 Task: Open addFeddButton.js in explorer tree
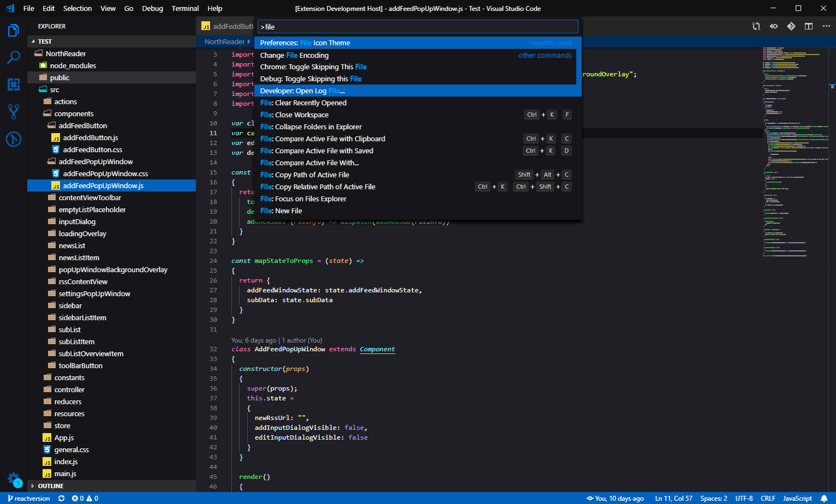point(111,137)
